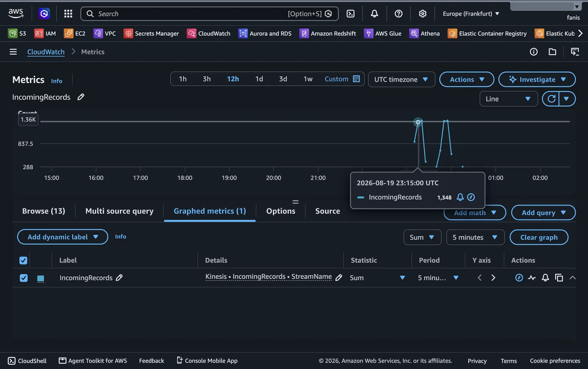Open the Elastic Container Registry shortcut
This screenshot has width=588, height=369.
487,34
